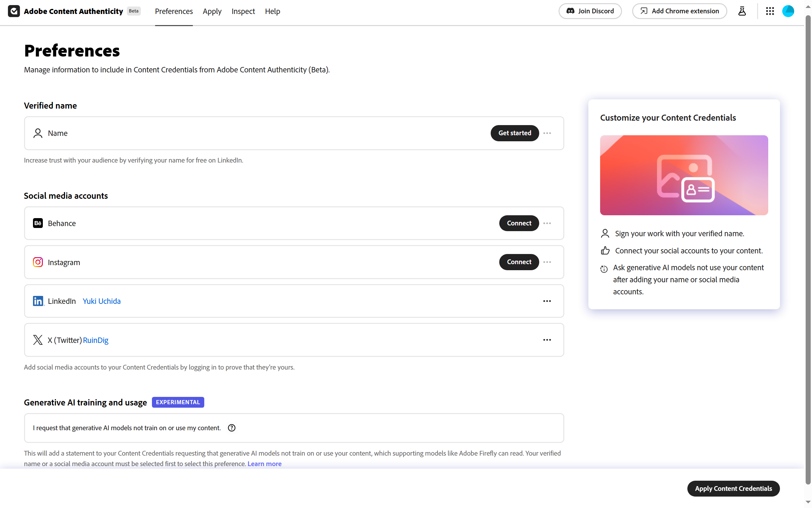Click the Behance logo icon
Image resolution: width=812 pixels, height=508 pixels.
click(x=38, y=223)
